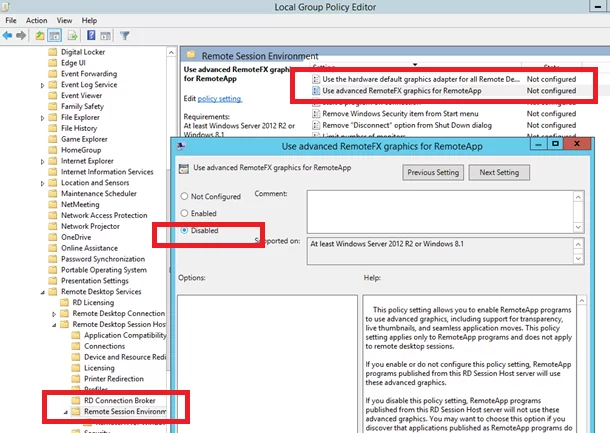Click the 'policy setting' edit link
The width and height of the screenshot is (610, 433).
click(220, 99)
